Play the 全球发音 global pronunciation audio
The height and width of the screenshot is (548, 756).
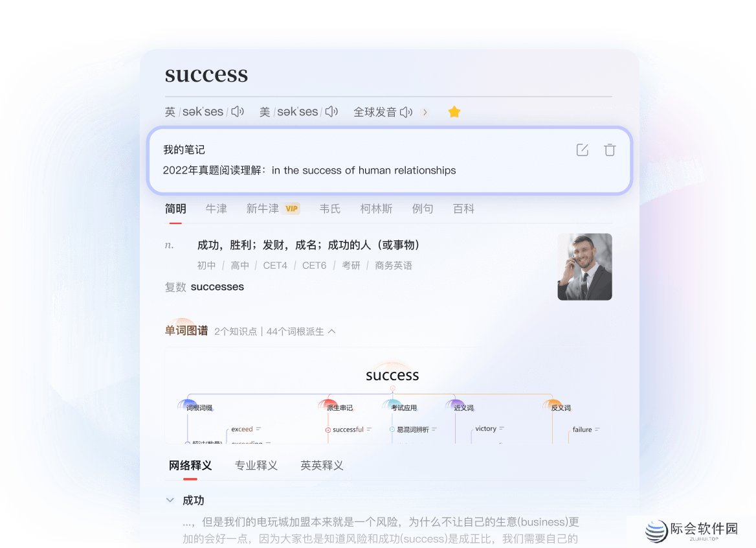coord(406,111)
